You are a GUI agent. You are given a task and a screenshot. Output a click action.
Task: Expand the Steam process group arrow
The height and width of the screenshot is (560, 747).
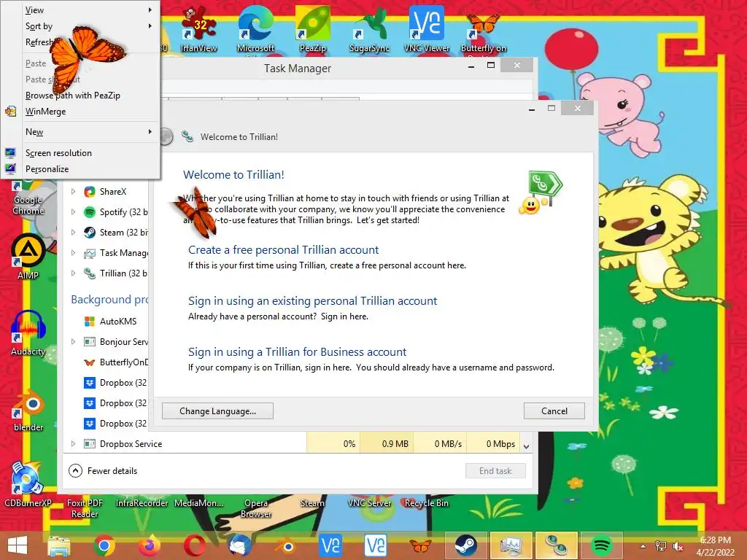[x=74, y=233]
